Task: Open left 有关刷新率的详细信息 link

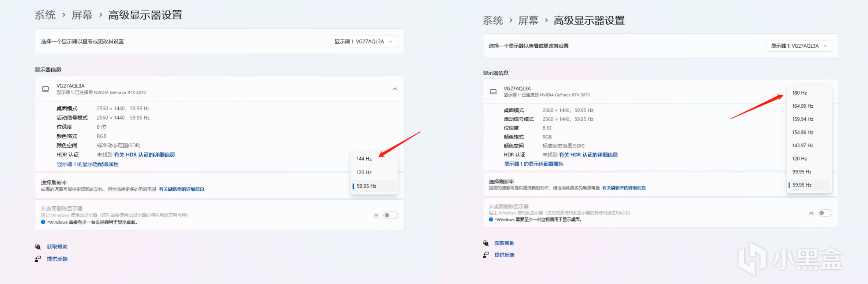Action: (181, 189)
